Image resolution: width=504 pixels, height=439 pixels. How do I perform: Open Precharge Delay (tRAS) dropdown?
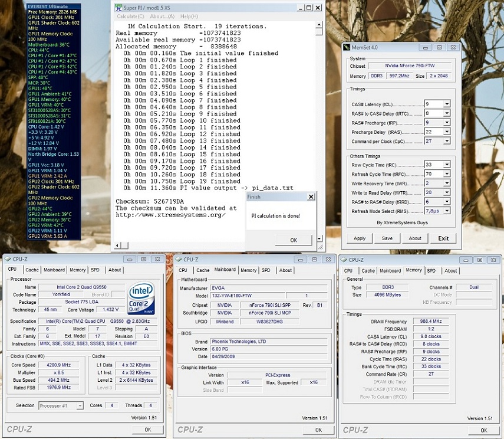[447, 132]
